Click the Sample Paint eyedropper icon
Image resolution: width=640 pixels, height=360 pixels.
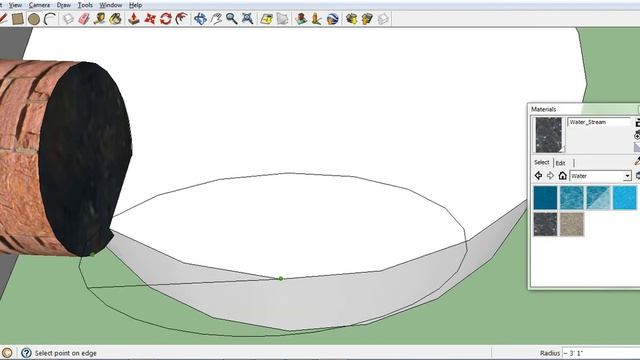pos(637,161)
